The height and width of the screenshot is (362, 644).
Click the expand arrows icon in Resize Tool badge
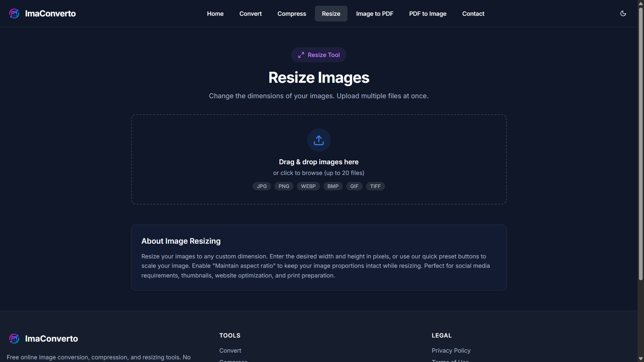pyautogui.click(x=301, y=55)
